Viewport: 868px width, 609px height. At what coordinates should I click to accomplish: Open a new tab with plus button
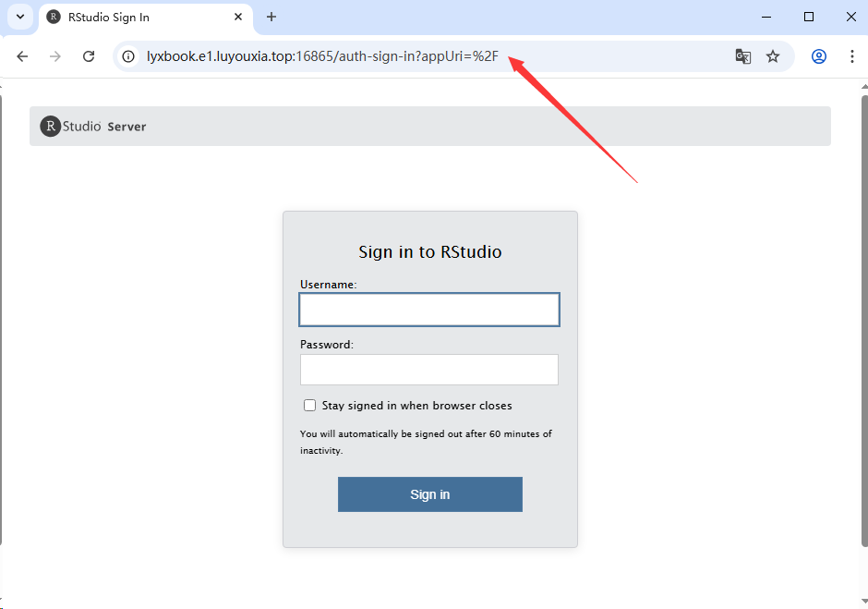[271, 17]
